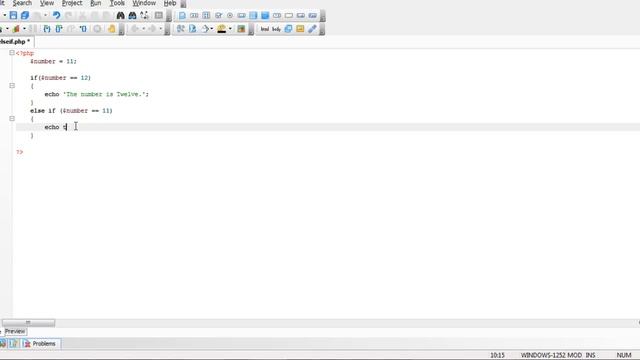Screen dimensions: 640x360
Task: Open dropdown beside the red-green toolbar icon
Action: click(x=24, y=29)
